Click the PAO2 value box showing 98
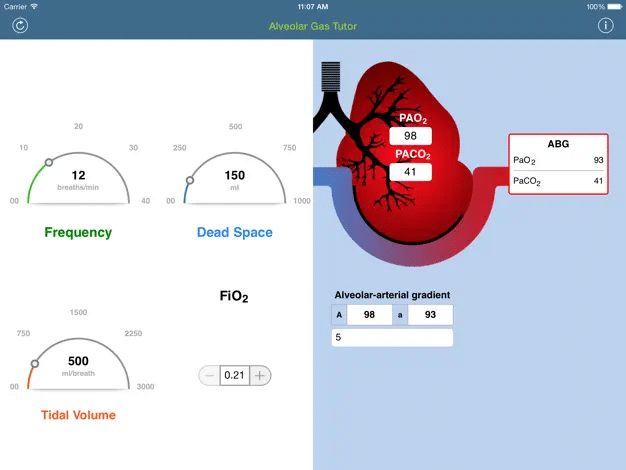 tap(410, 136)
